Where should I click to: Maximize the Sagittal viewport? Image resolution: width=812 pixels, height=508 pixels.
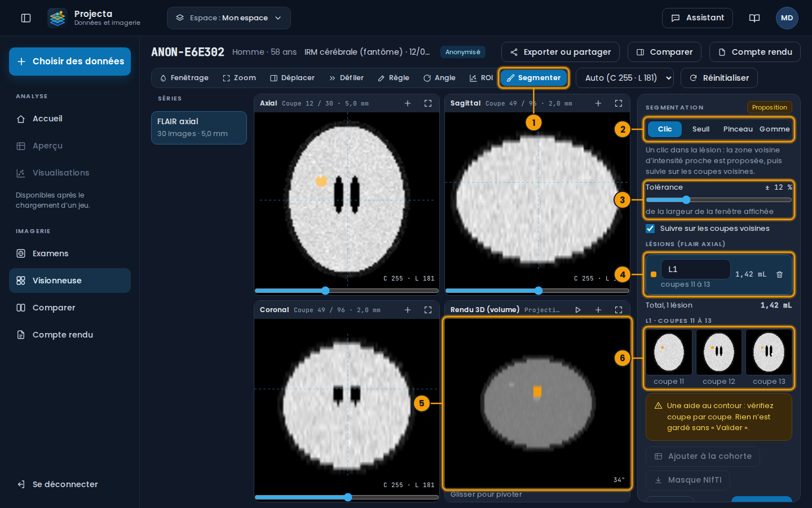click(x=619, y=103)
